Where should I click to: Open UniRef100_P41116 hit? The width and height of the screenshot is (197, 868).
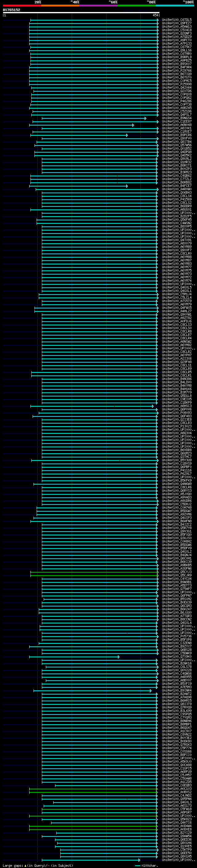click(176, 470)
